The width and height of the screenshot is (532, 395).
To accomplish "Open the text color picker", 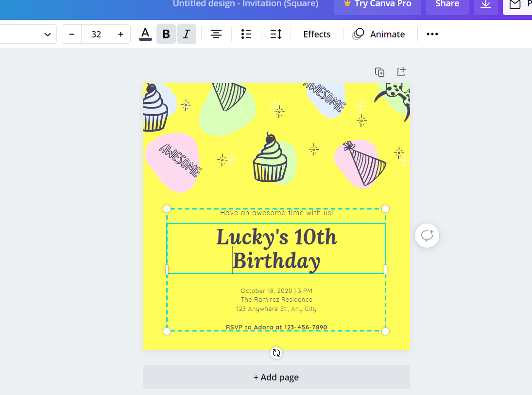I will click(x=145, y=34).
